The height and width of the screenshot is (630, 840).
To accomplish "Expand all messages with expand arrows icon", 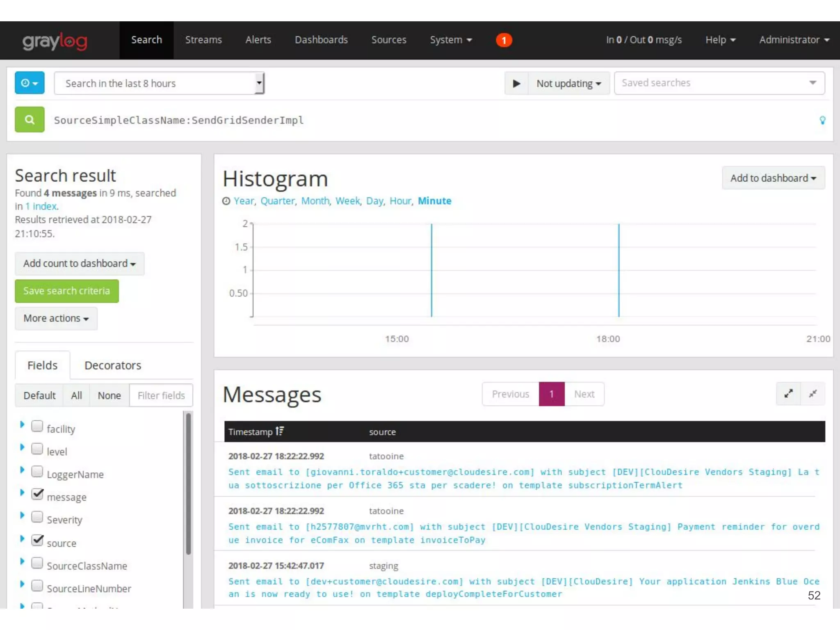I will (x=788, y=394).
